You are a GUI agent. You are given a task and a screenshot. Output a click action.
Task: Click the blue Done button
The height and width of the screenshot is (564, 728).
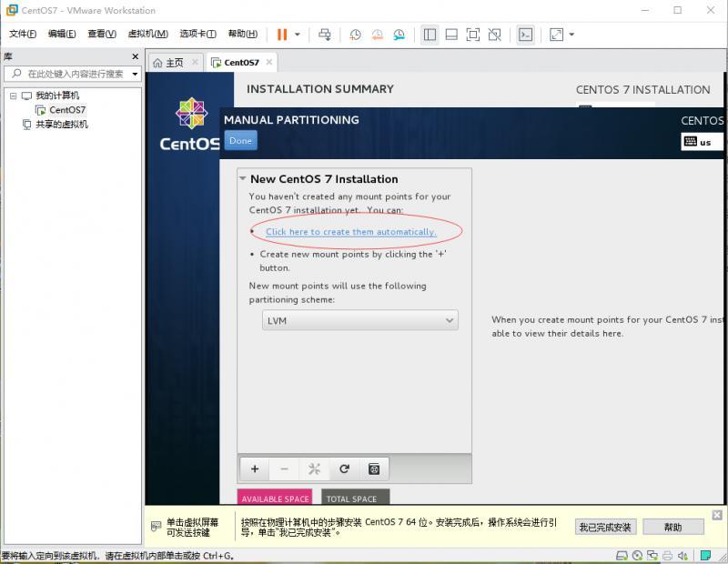240,141
